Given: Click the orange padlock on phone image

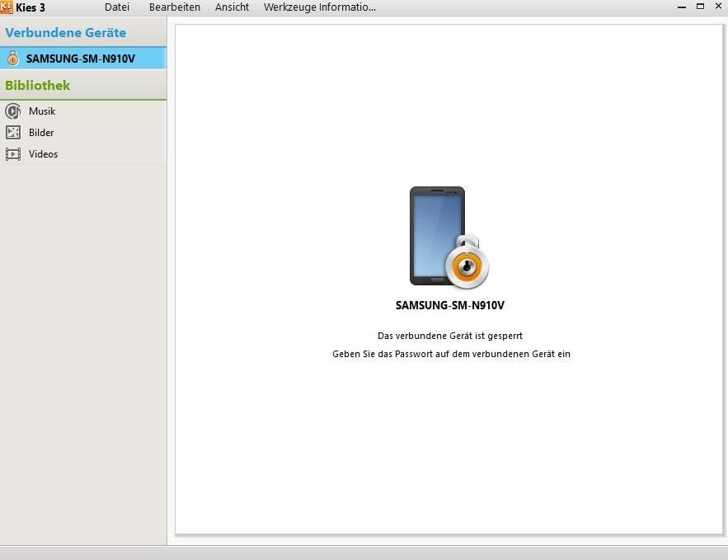Looking at the screenshot, I should click(x=467, y=263).
